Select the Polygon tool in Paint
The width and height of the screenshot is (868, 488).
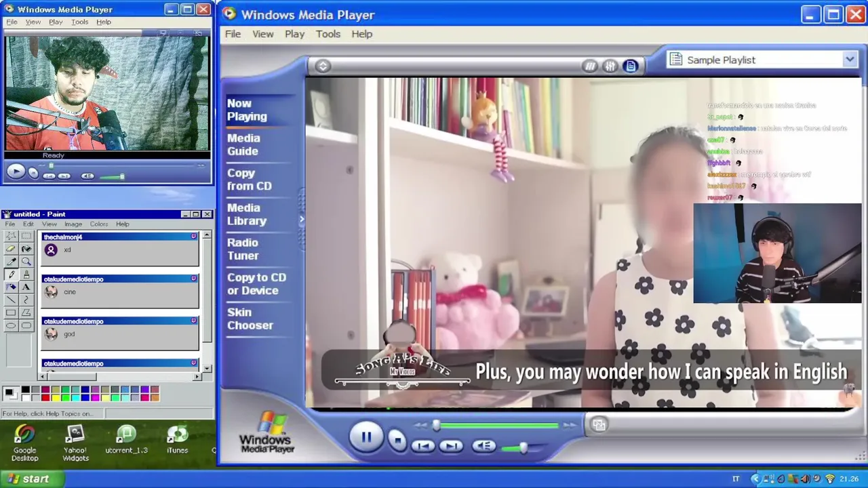pyautogui.click(x=26, y=312)
